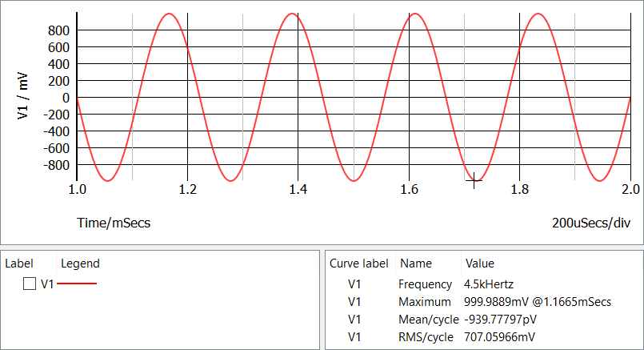Screen dimensions: 644x350
Task: Click the 'Time/mSecs' x-axis label
Action: (x=113, y=223)
